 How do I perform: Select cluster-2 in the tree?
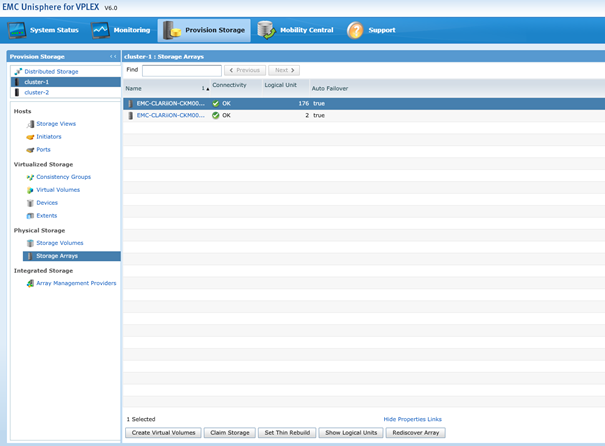[37, 92]
